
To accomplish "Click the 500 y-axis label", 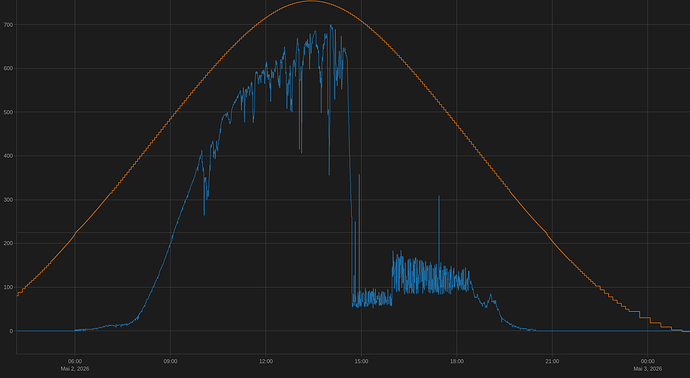I will tap(8, 112).
